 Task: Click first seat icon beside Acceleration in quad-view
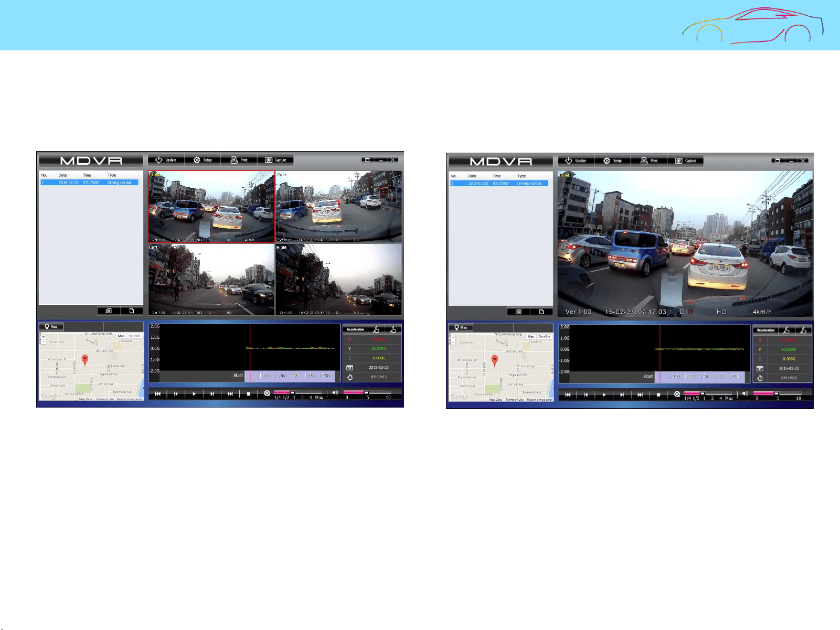pos(376,329)
